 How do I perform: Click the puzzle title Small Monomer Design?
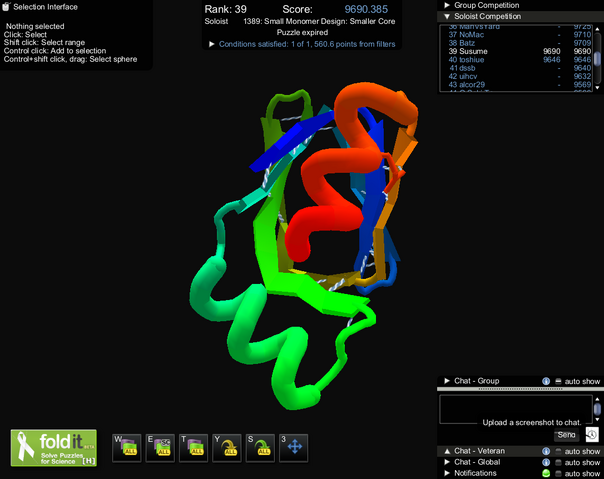319,21
